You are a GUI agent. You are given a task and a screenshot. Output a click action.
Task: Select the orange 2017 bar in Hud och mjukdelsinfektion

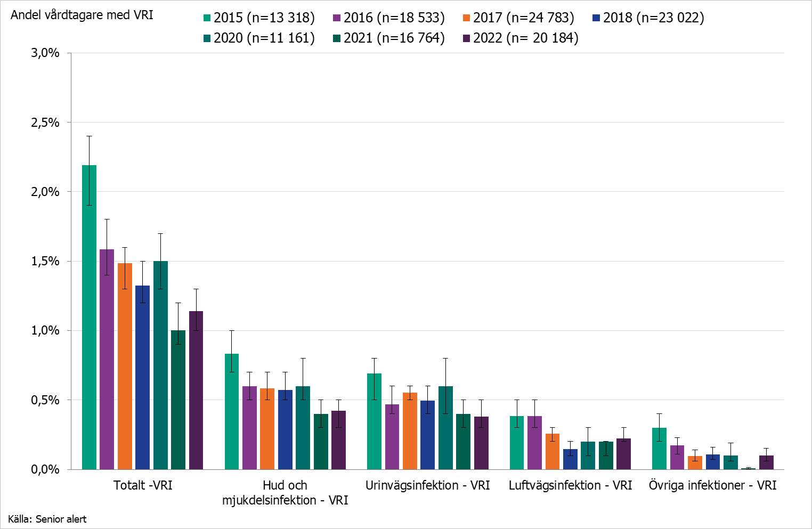pos(267,429)
